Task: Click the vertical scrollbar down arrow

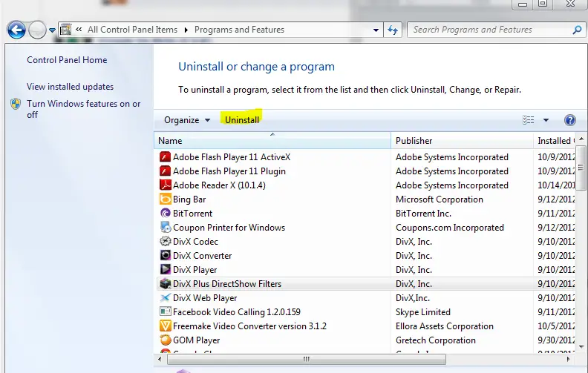Action: (581, 347)
